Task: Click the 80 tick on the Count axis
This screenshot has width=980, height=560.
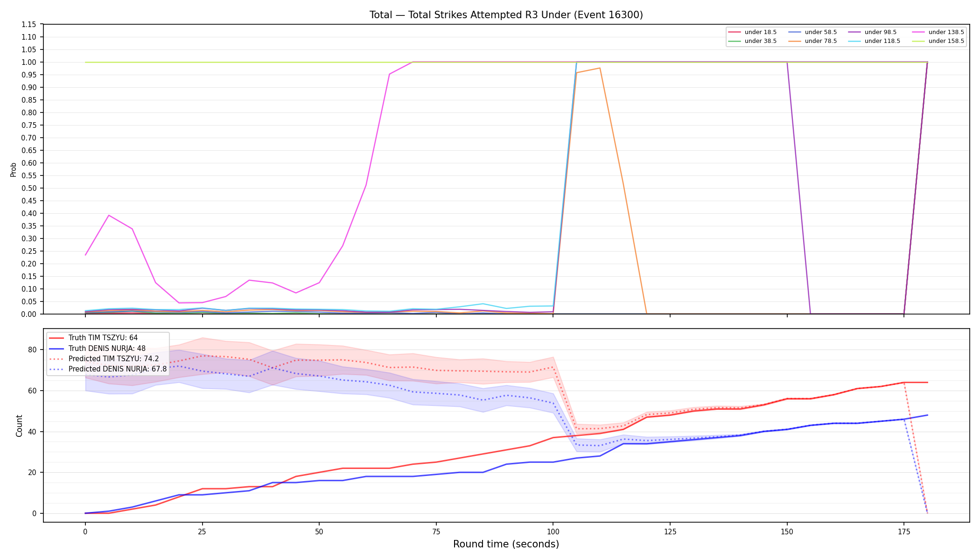Action: point(32,350)
